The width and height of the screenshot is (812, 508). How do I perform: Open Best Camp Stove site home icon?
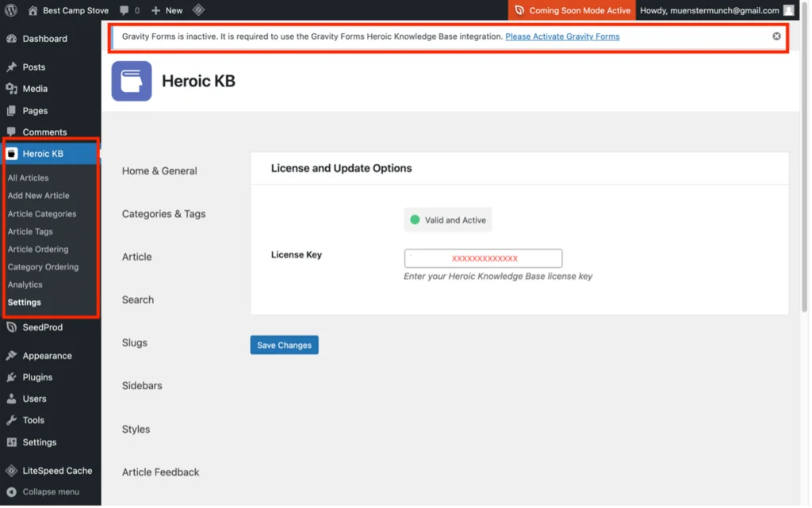(33, 10)
